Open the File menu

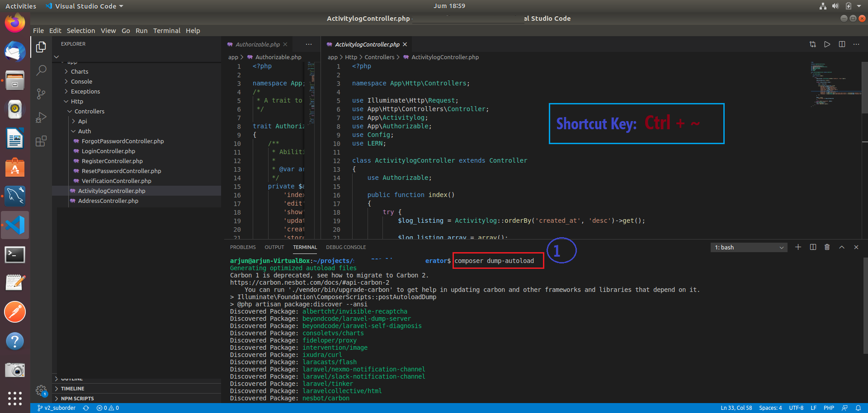38,31
